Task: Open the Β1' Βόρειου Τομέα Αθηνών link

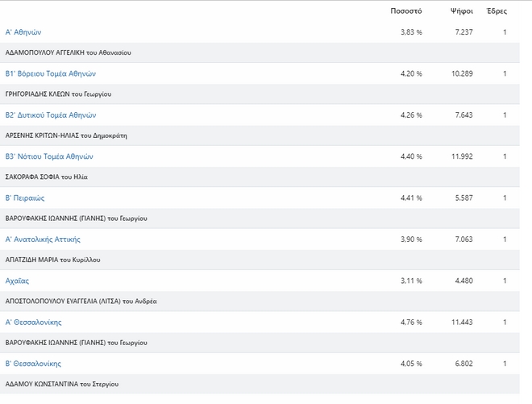Action: coord(51,73)
